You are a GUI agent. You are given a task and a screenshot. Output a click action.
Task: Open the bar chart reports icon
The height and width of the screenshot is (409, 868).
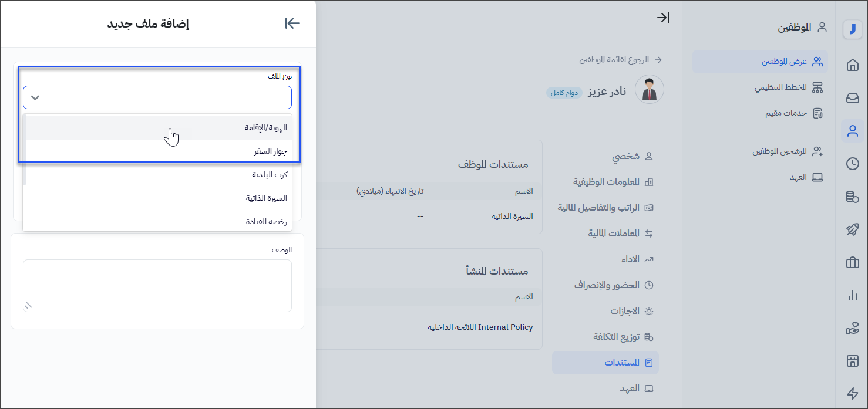coord(852,296)
